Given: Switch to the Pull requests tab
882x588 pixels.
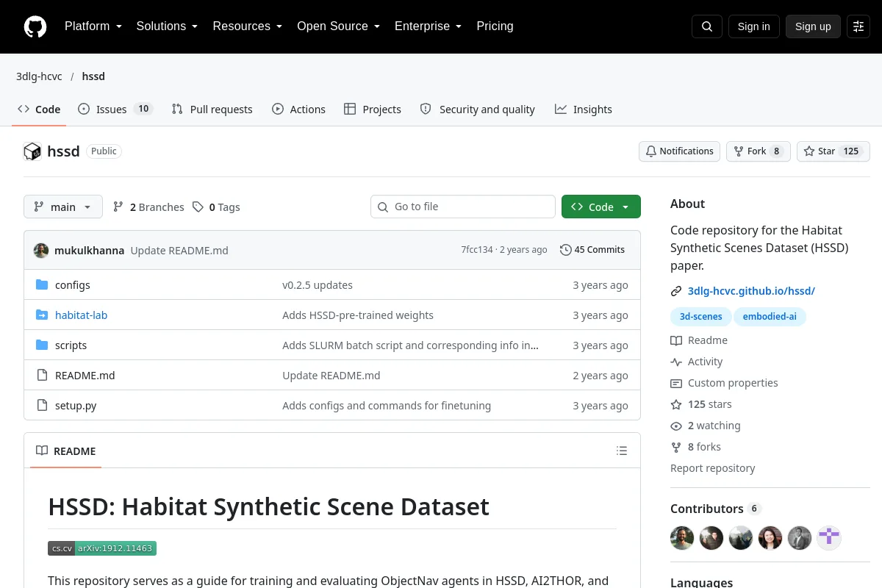Looking at the screenshot, I should point(212,110).
